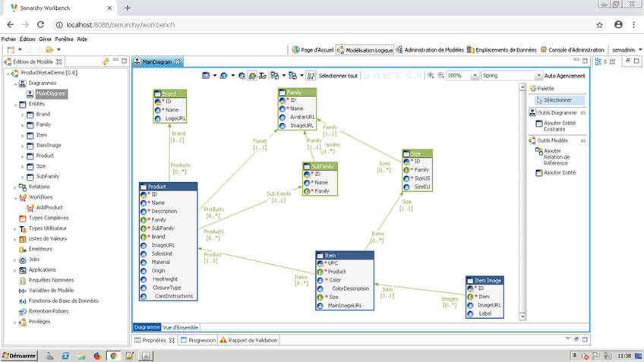644x362 pixels.
Task: Expand the Privilèges tree node
Action: [x=14, y=322]
